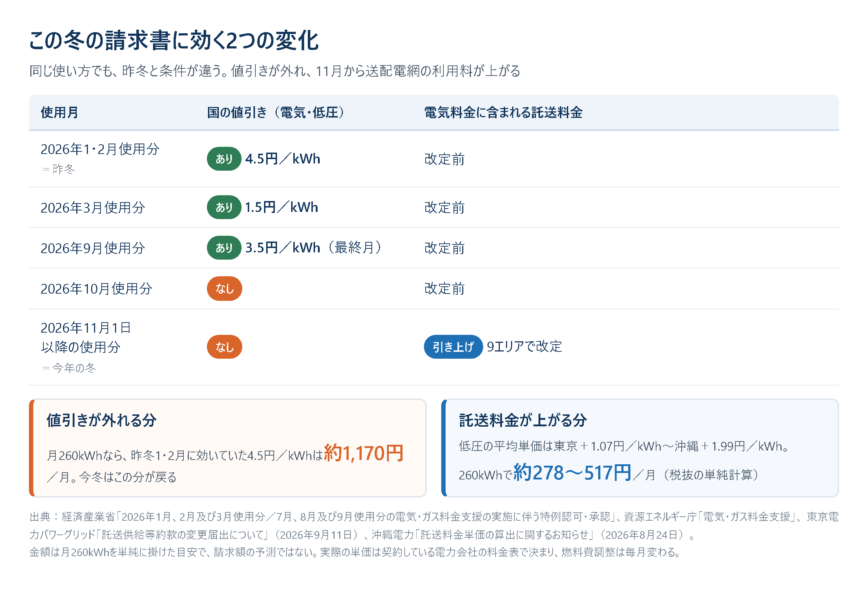868x593 pixels.
Task: Click the green あり badge beside 1.5円／kWh
Action: pyautogui.click(x=224, y=207)
